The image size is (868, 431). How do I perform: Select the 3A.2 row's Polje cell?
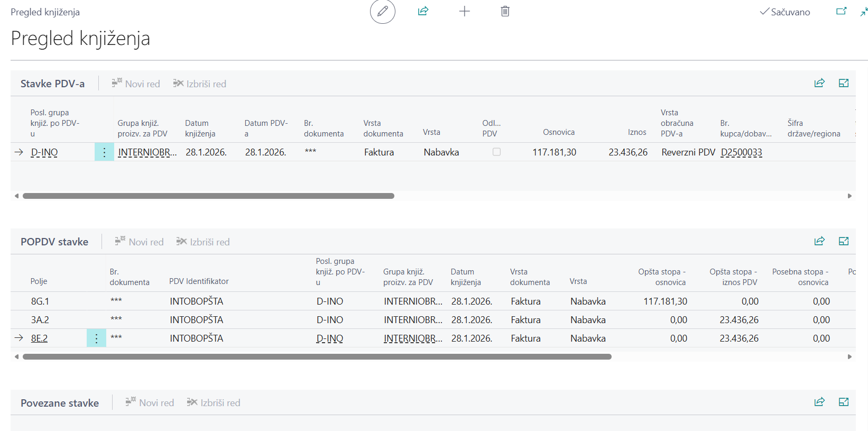point(40,320)
